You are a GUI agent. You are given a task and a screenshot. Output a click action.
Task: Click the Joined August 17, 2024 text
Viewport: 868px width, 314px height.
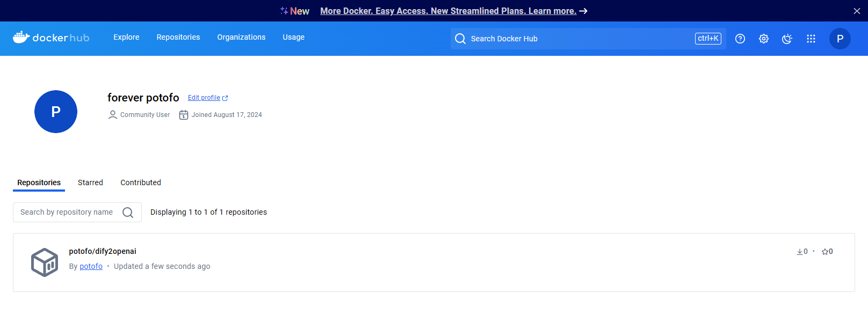coord(227,115)
